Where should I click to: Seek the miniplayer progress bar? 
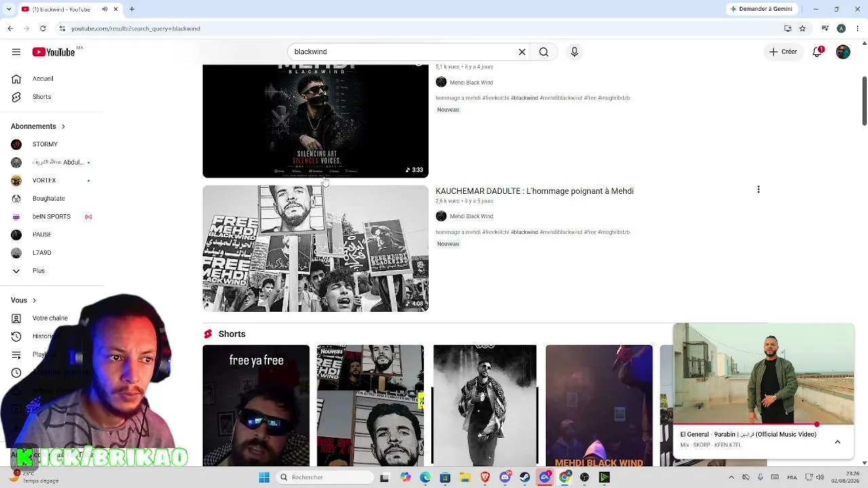tap(764, 425)
